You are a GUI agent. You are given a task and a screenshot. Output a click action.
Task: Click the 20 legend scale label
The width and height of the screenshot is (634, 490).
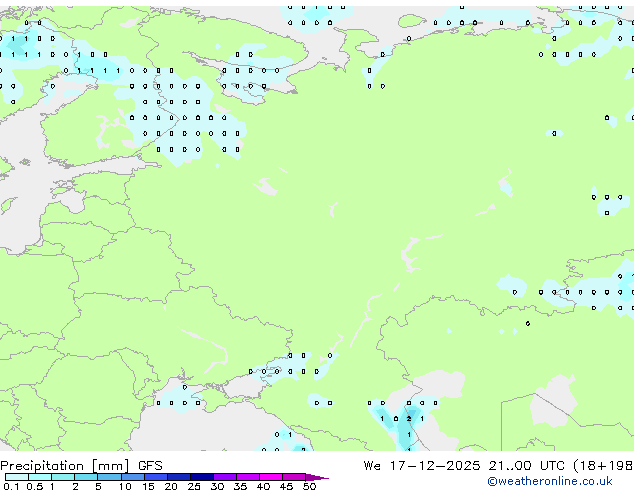pos(171,486)
